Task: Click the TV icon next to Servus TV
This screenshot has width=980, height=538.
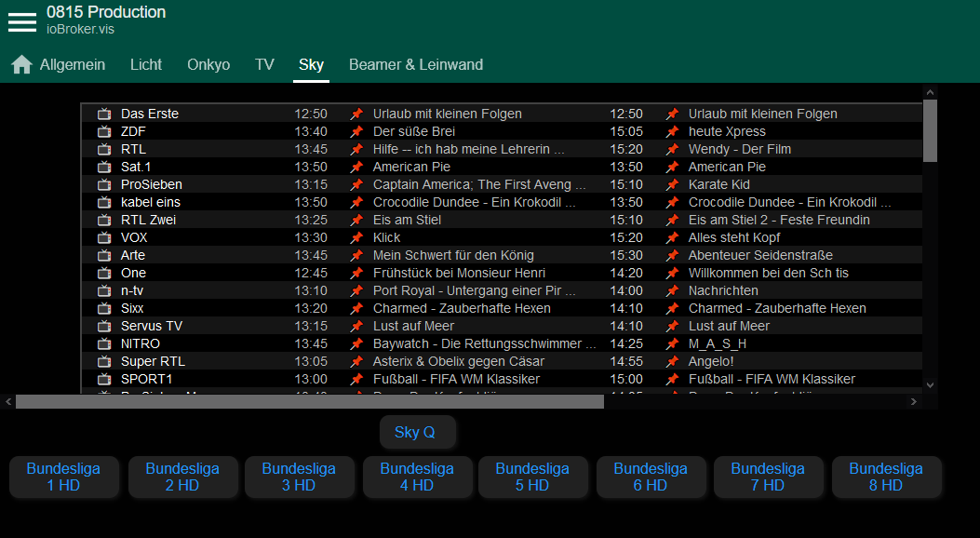Action: (104, 326)
